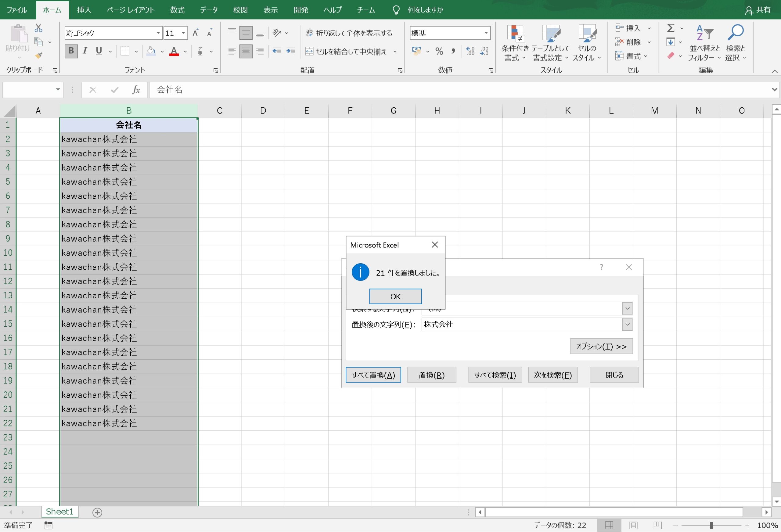Click the accounting currency format icon
This screenshot has width=781, height=532.
point(417,51)
